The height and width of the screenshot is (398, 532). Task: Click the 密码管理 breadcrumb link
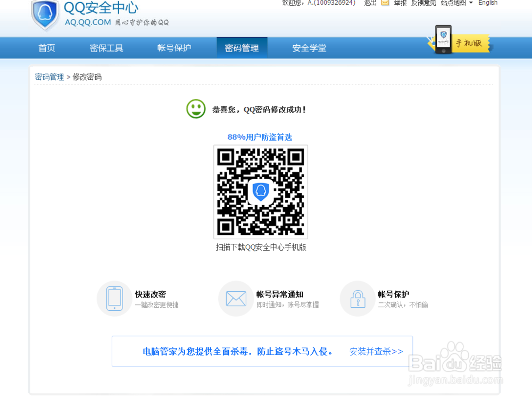[x=49, y=77]
